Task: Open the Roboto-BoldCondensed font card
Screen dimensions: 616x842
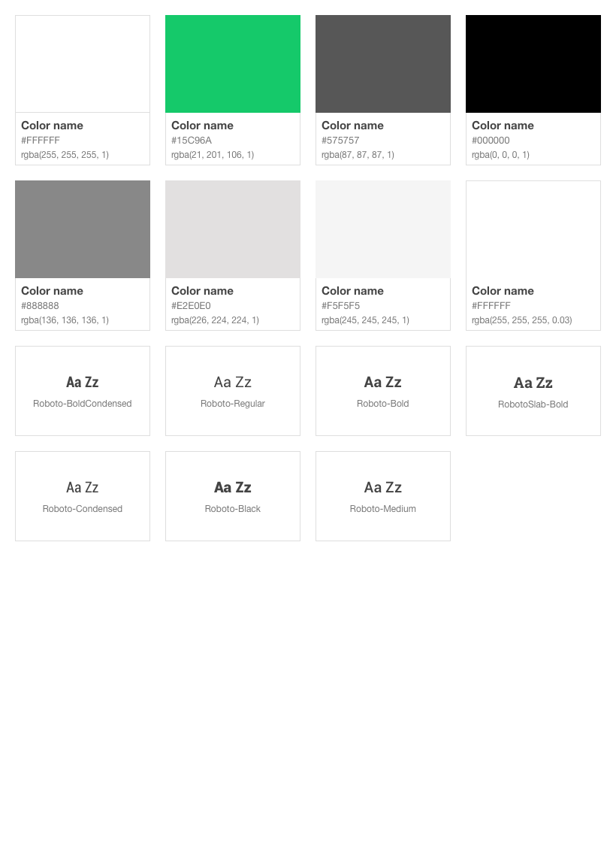Action: pyautogui.click(x=83, y=391)
